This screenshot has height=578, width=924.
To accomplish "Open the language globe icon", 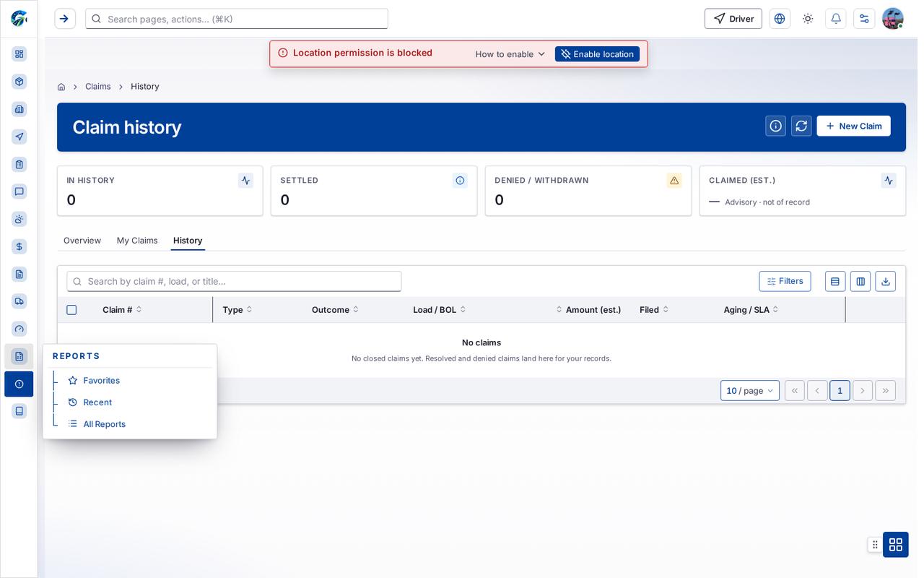I will point(780,19).
